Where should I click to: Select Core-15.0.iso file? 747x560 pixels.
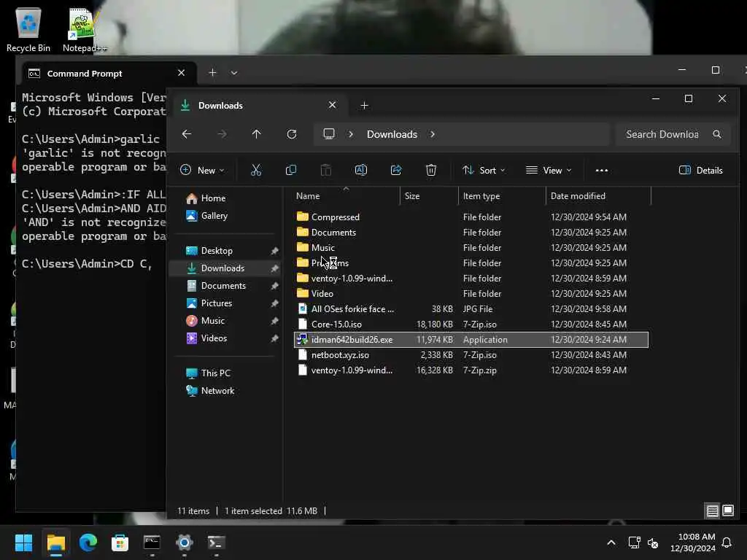click(471, 324)
